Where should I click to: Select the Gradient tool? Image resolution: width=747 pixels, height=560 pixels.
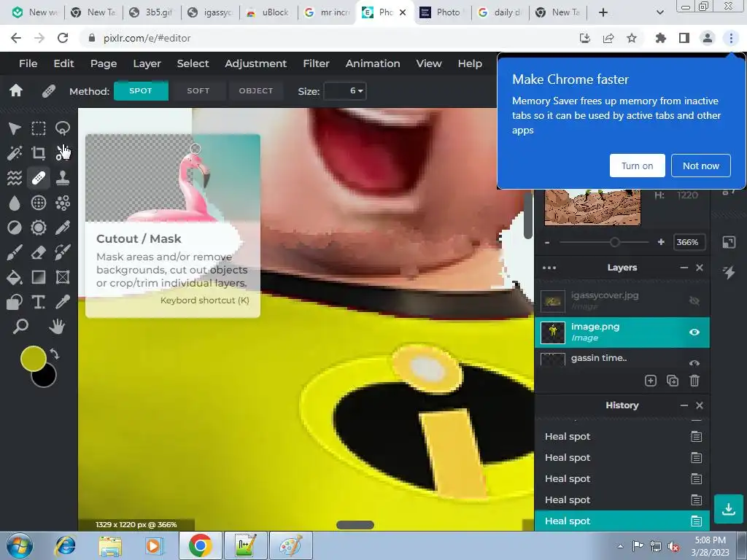[x=39, y=277]
